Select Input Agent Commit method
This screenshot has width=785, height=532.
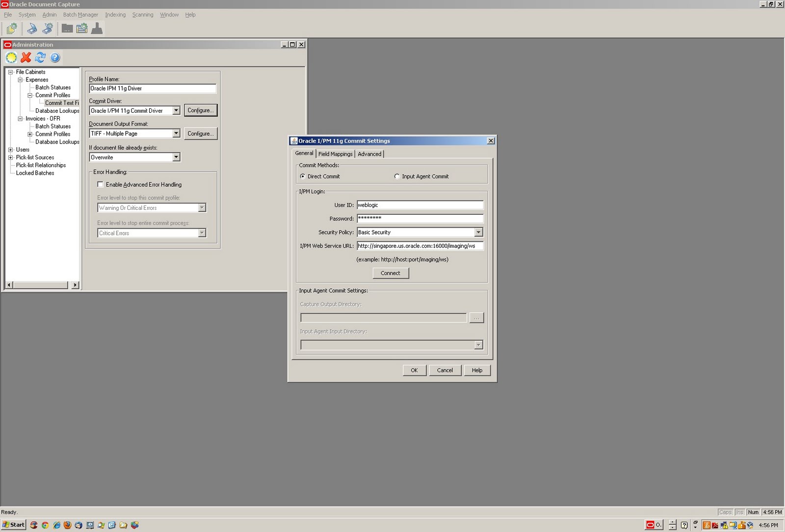pyautogui.click(x=396, y=177)
